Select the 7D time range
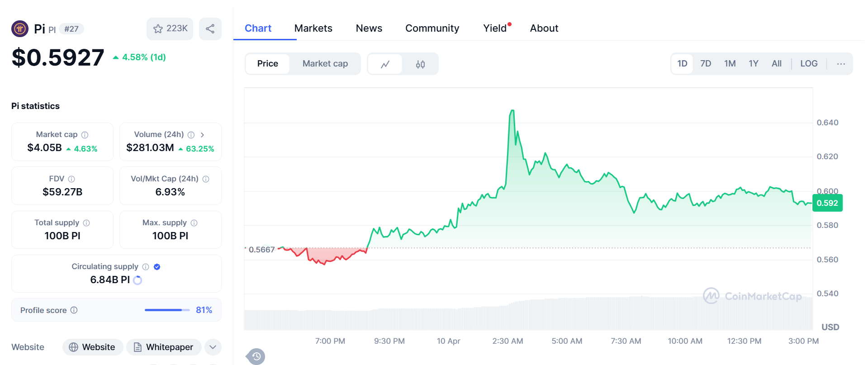 coord(705,64)
